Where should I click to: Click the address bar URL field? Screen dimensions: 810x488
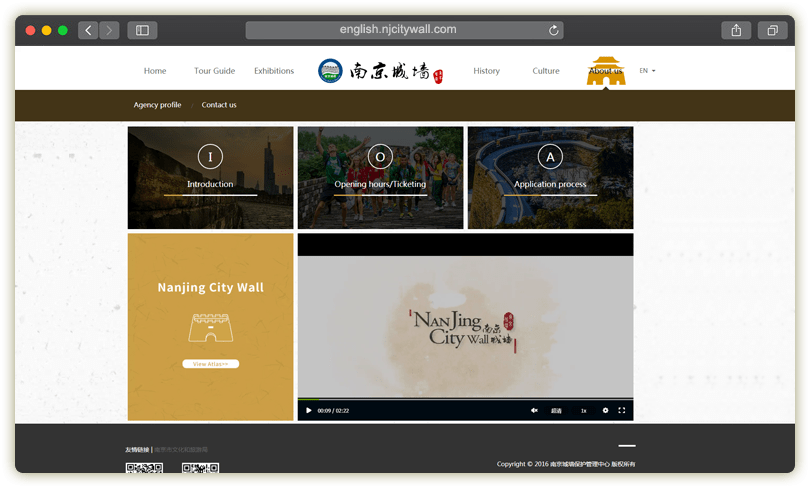(x=398, y=30)
